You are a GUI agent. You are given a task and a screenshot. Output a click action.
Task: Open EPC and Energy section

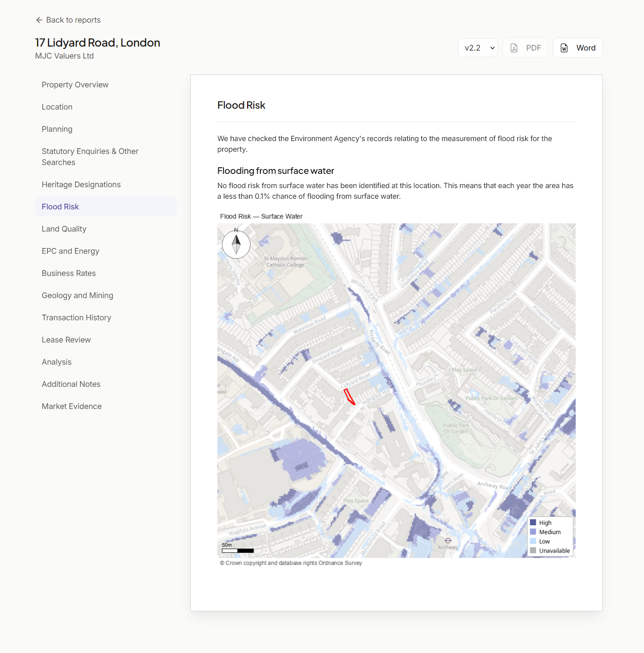coord(106,251)
